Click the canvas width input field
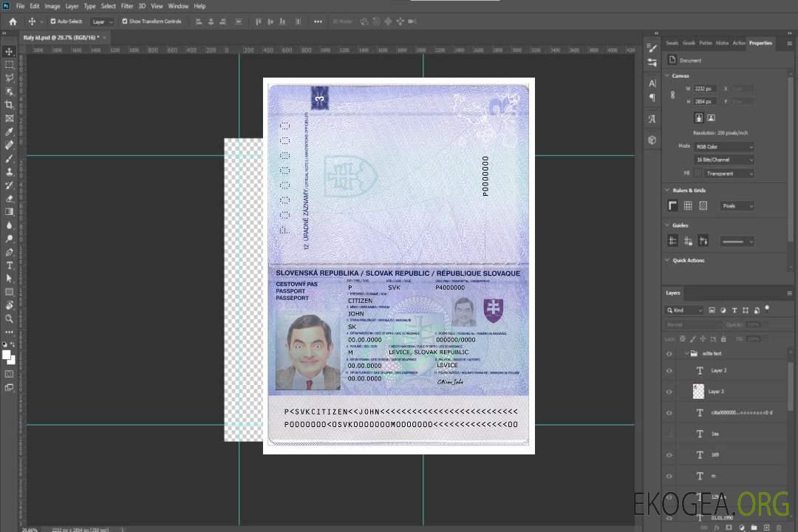Image resolution: width=798 pixels, height=532 pixels. tap(704, 89)
